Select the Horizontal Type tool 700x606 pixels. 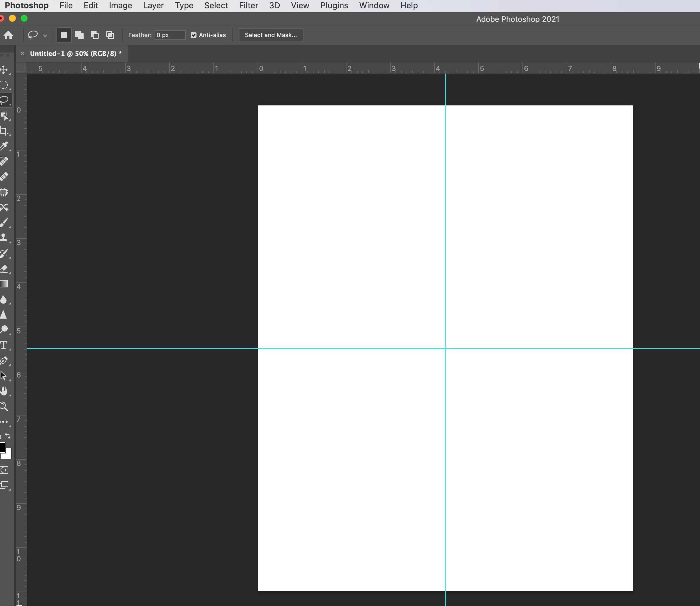point(4,345)
